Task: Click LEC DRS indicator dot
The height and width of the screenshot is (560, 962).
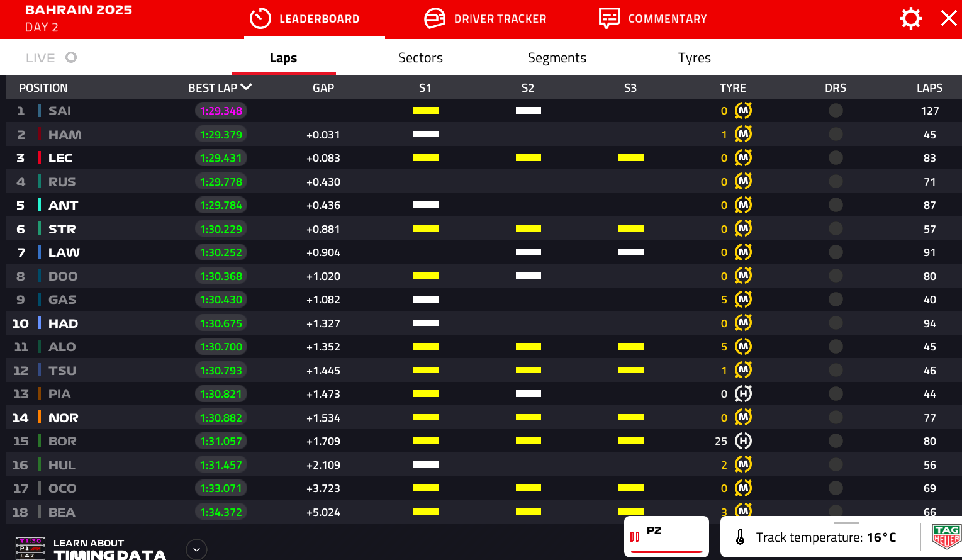Action: click(836, 158)
